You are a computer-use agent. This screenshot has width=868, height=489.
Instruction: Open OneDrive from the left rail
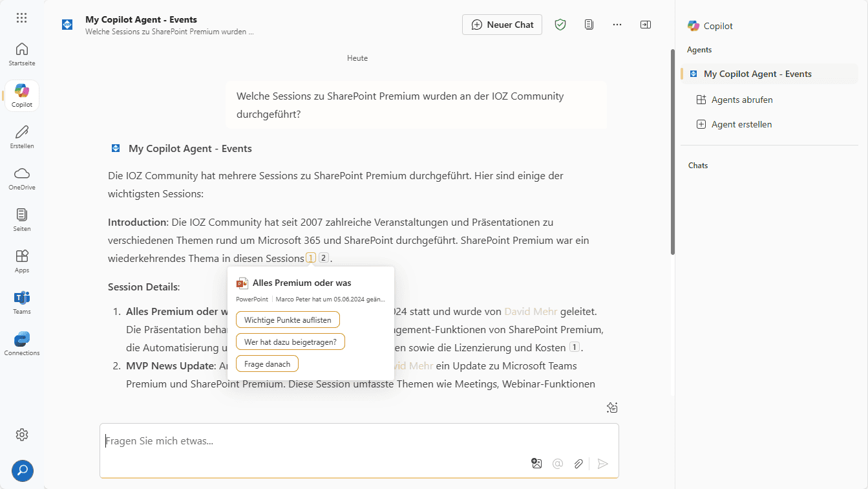click(22, 179)
